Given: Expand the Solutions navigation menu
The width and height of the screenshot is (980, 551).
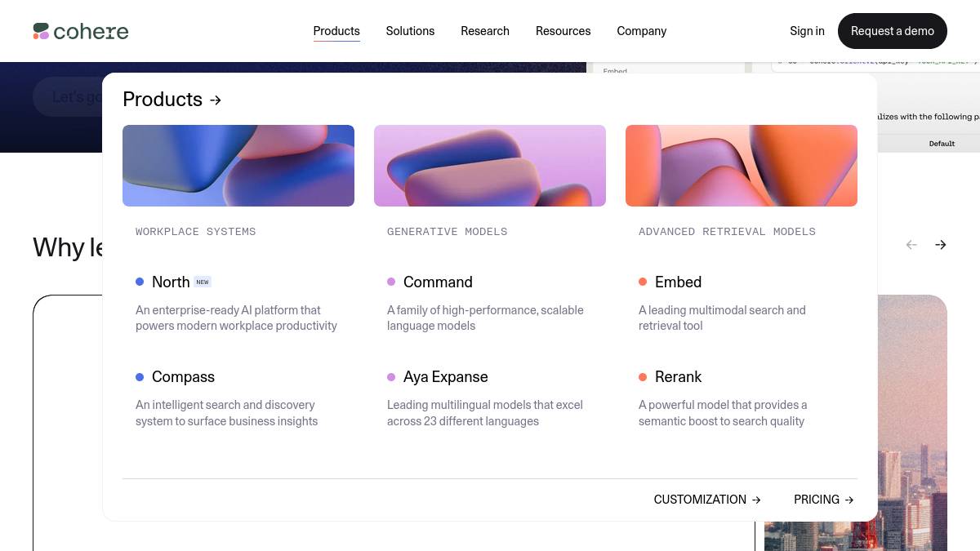Looking at the screenshot, I should [410, 31].
